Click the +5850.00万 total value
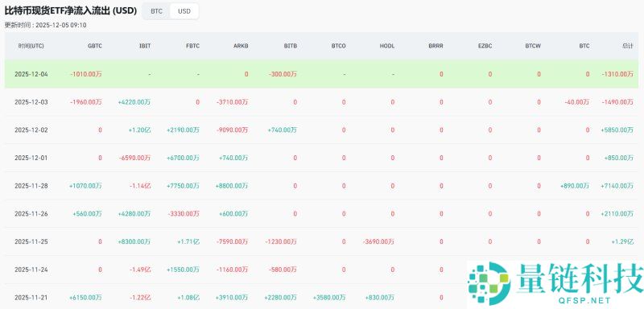The width and height of the screenshot is (644, 309). pos(617,130)
